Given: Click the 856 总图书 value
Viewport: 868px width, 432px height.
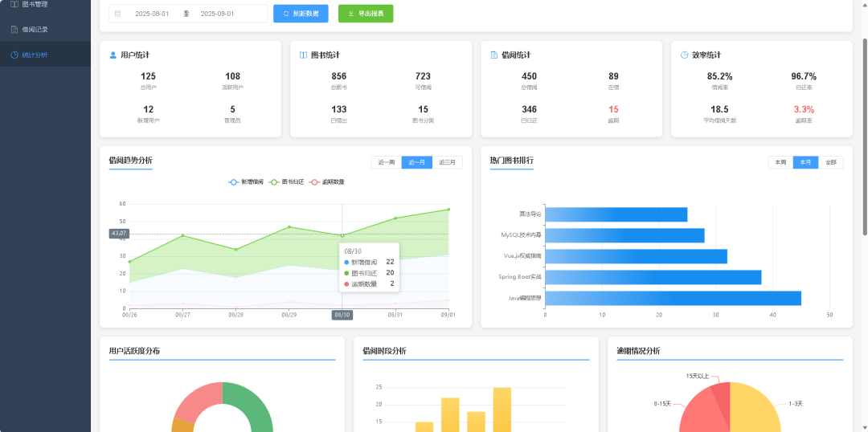Looking at the screenshot, I should 339,76.
